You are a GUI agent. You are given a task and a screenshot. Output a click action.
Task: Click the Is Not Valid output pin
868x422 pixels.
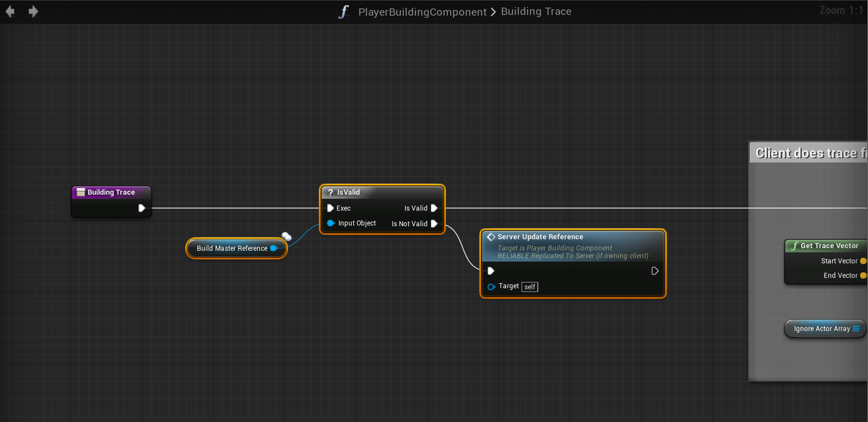[x=434, y=224]
